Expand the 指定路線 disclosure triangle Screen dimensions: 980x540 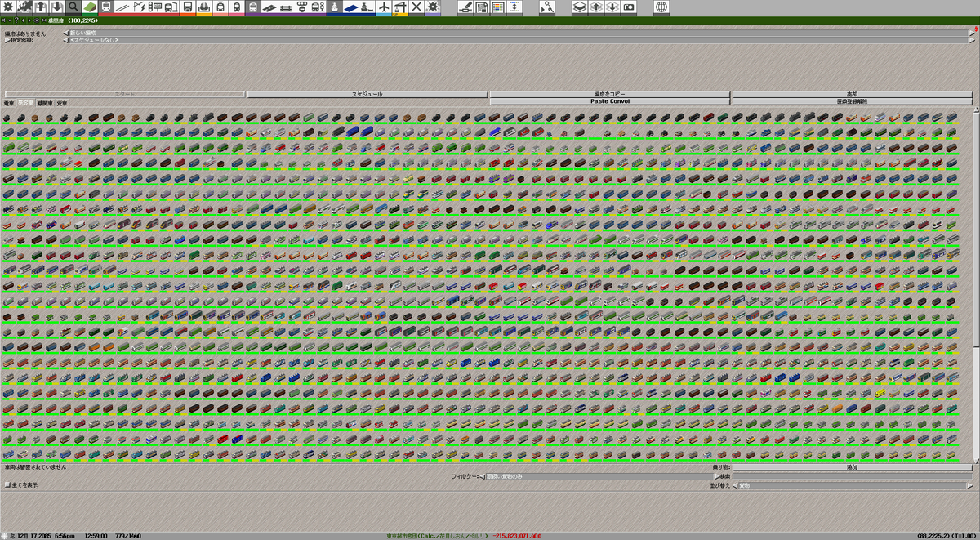(x=7, y=39)
